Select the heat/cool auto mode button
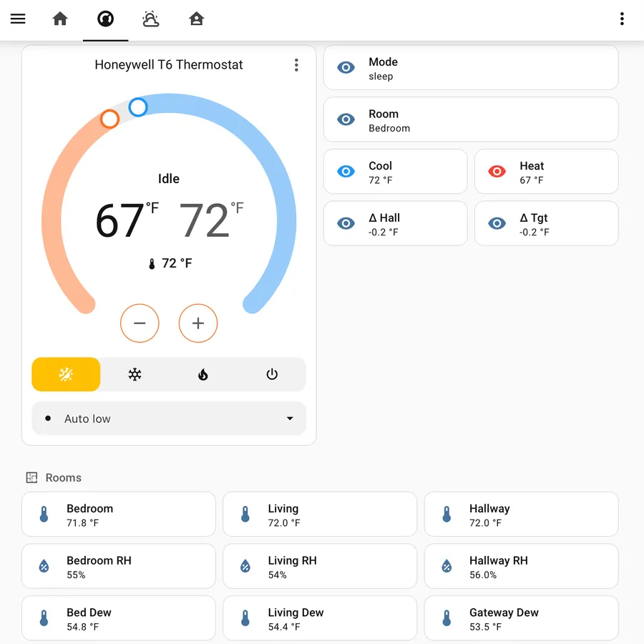 [66, 374]
